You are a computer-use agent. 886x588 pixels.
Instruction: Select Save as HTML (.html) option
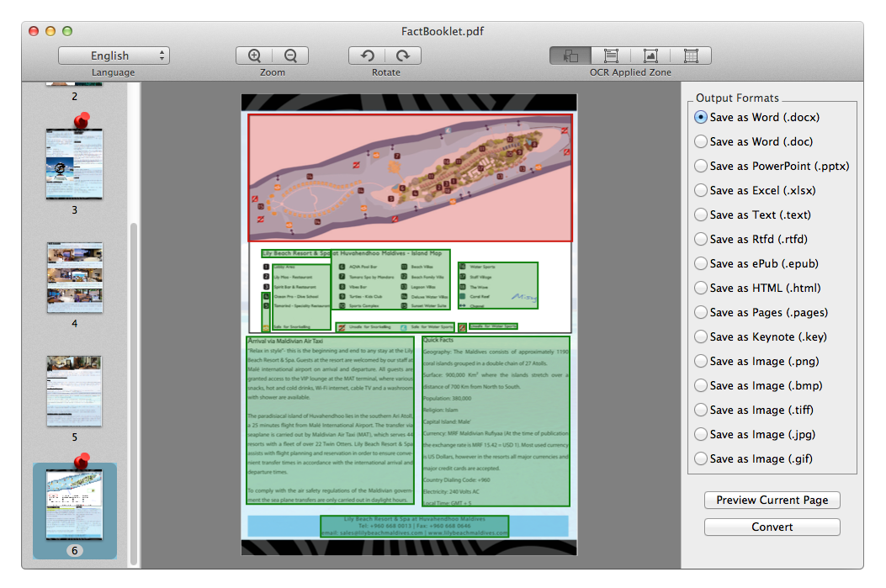click(758, 288)
